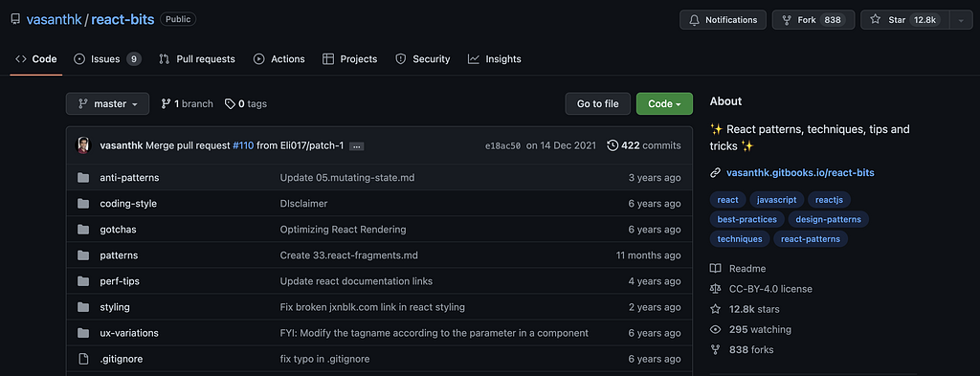
Task: Open the ux-variations folder
Action: coord(129,333)
